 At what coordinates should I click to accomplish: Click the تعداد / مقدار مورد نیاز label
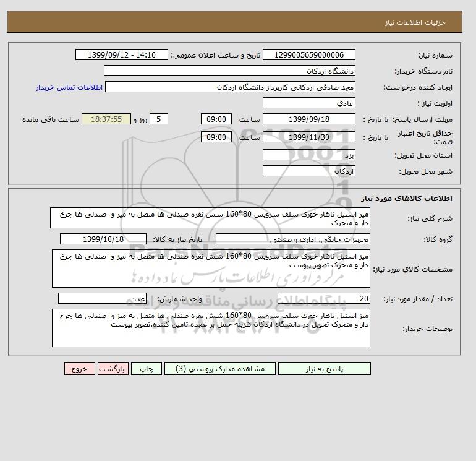[x=418, y=299]
